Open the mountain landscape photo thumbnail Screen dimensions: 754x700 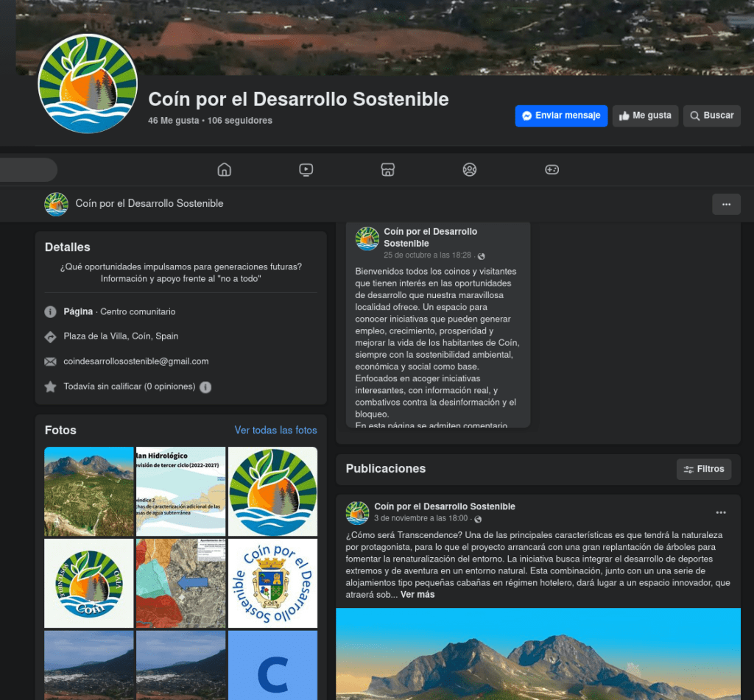coord(89,491)
